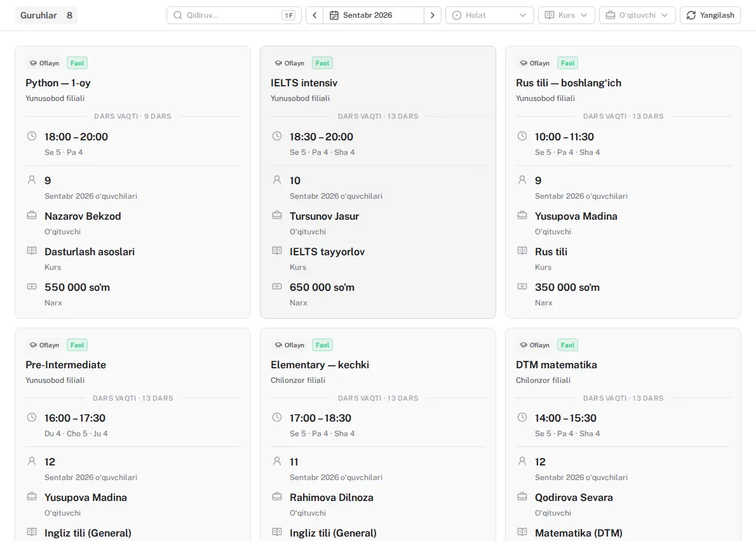Viewport: 756px width, 541px height.
Task: Click Faol badge on Rus tili — boshlang'ich
Action: (x=567, y=63)
